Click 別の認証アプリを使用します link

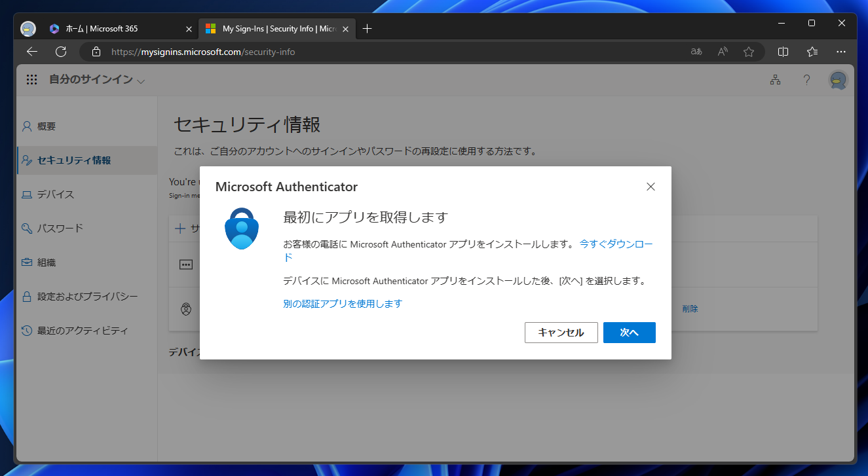pyautogui.click(x=343, y=304)
